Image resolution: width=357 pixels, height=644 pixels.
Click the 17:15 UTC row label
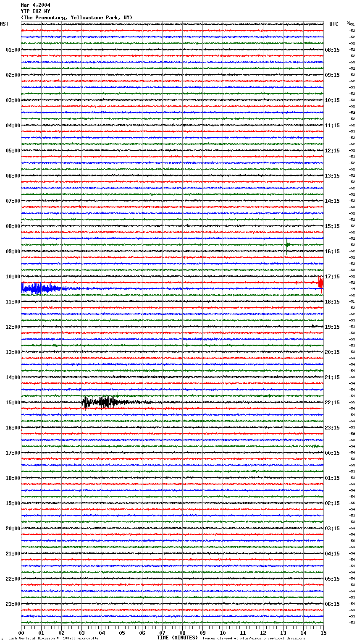click(x=332, y=277)
